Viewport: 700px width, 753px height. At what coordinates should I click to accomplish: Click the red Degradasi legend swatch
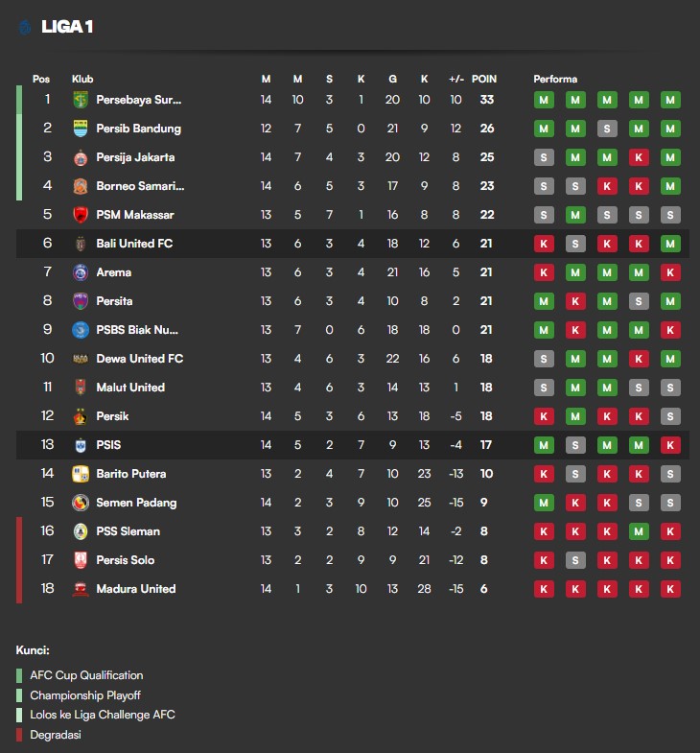19,735
